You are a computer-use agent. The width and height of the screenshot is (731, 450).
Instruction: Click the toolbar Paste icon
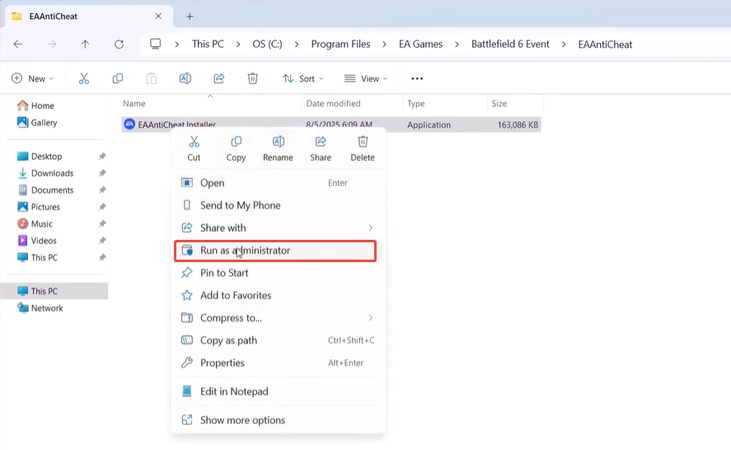tap(152, 78)
